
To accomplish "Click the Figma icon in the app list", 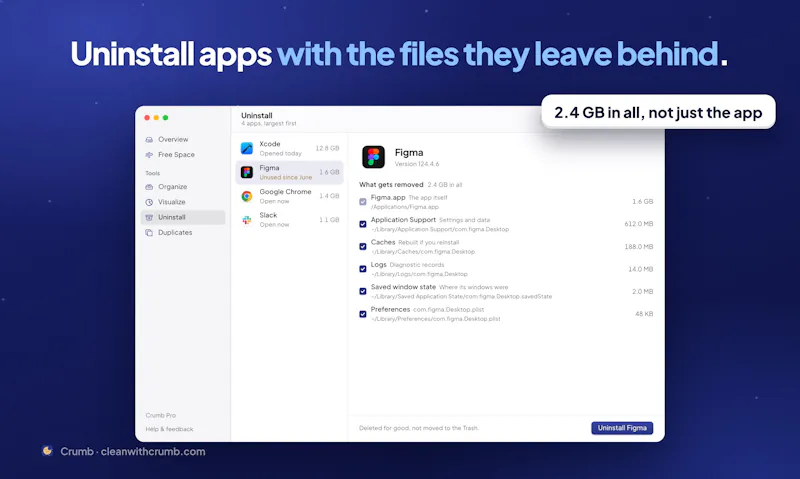I will click(x=247, y=172).
